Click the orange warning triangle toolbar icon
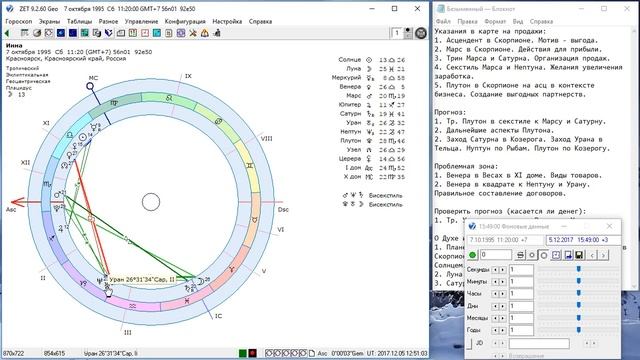The height and width of the screenshot is (360, 640). click(x=204, y=33)
